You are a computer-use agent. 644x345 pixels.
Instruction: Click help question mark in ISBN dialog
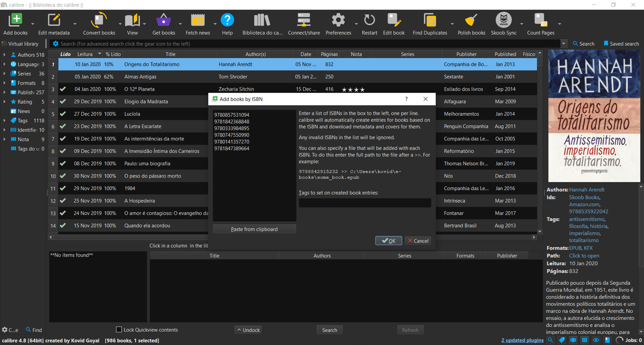[x=407, y=99]
